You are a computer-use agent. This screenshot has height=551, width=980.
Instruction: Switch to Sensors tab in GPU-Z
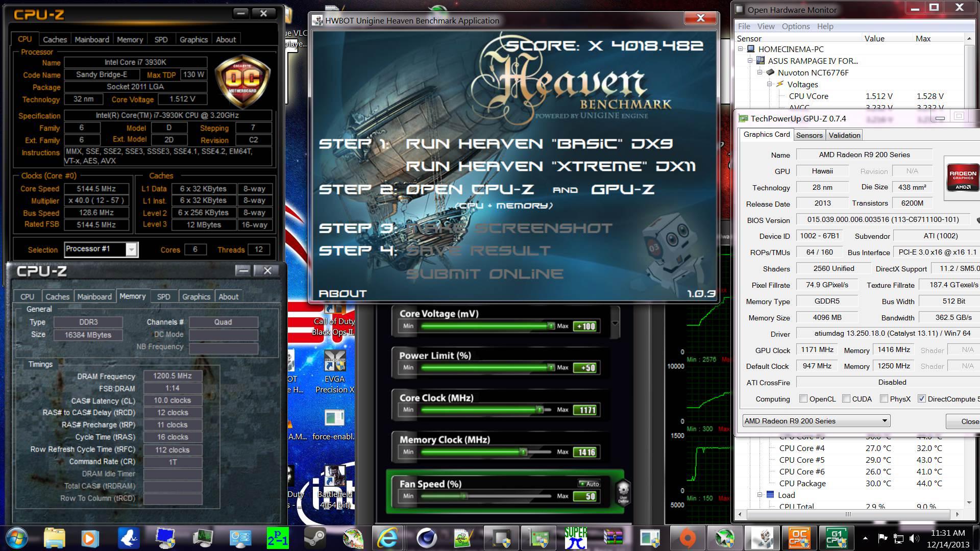point(810,135)
